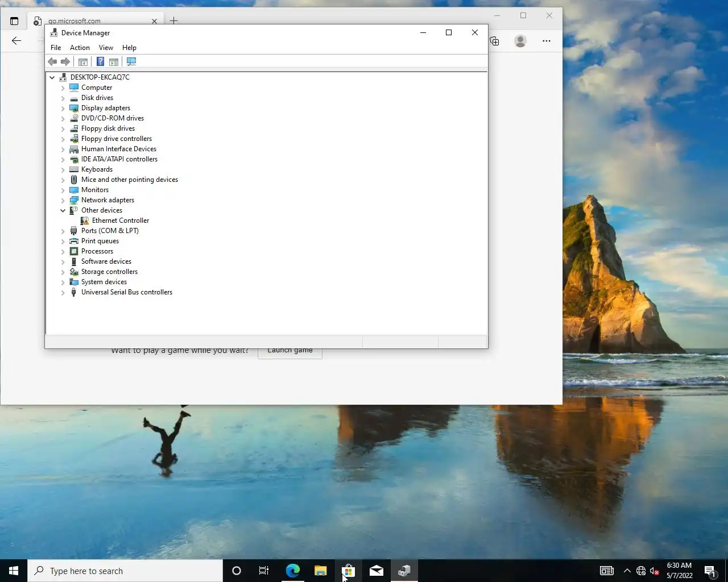Go back using Edge back arrow

point(16,41)
